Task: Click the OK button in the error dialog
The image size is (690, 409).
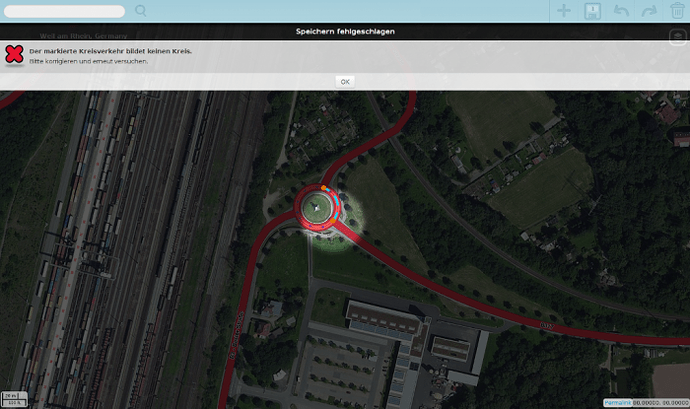Action: tap(345, 81)
